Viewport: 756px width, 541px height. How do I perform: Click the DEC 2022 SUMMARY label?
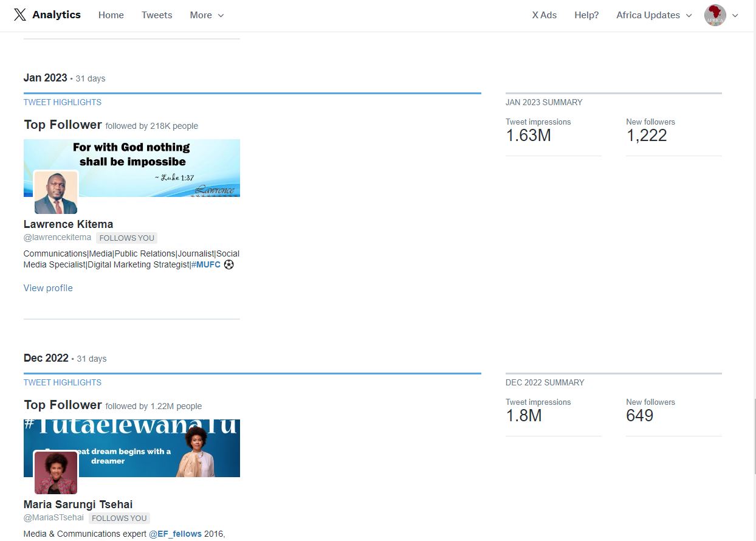click(x=545, y=382)
